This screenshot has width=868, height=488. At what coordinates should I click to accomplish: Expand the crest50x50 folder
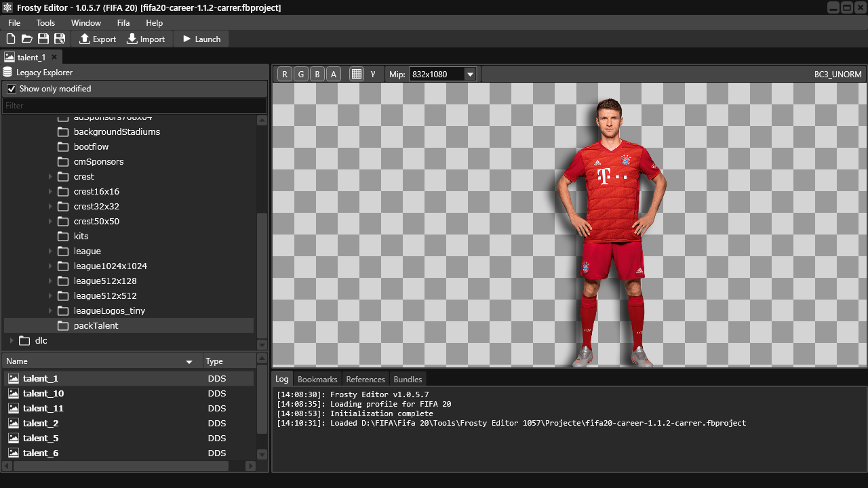click(50, 222)
